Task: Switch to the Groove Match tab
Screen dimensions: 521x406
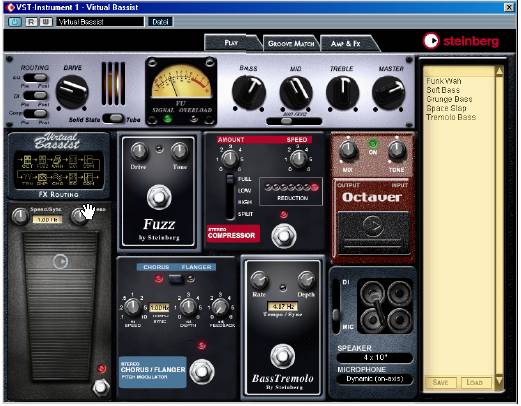Action: point(291,44)
